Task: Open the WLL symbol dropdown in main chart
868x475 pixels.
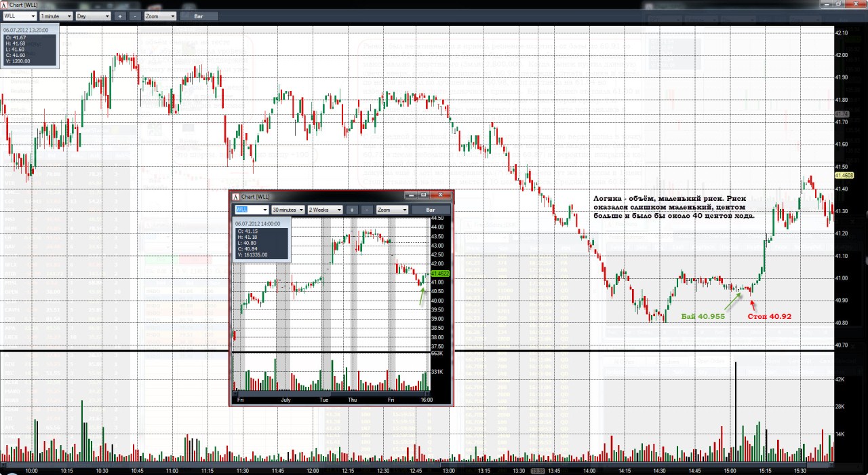Action: tap(20, 15)
